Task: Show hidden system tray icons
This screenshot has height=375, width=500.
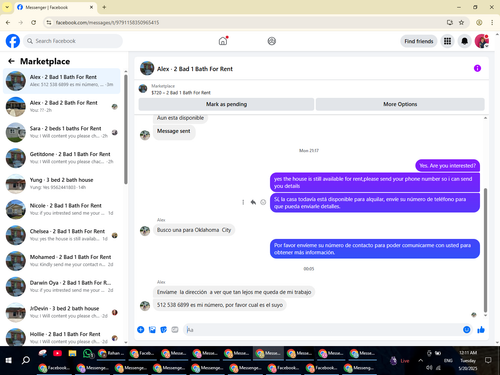Action: 420,360
